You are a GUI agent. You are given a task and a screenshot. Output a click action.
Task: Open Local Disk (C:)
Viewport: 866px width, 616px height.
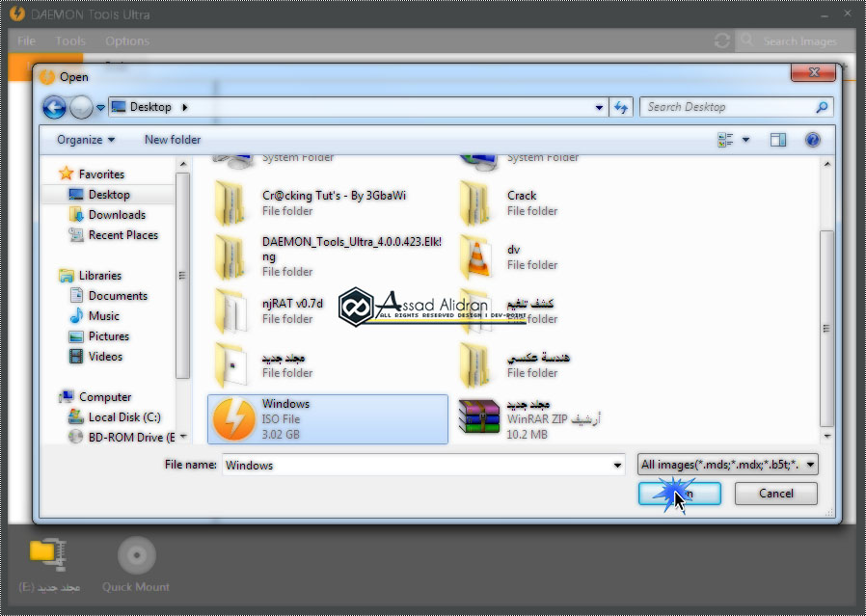(124, 417)
